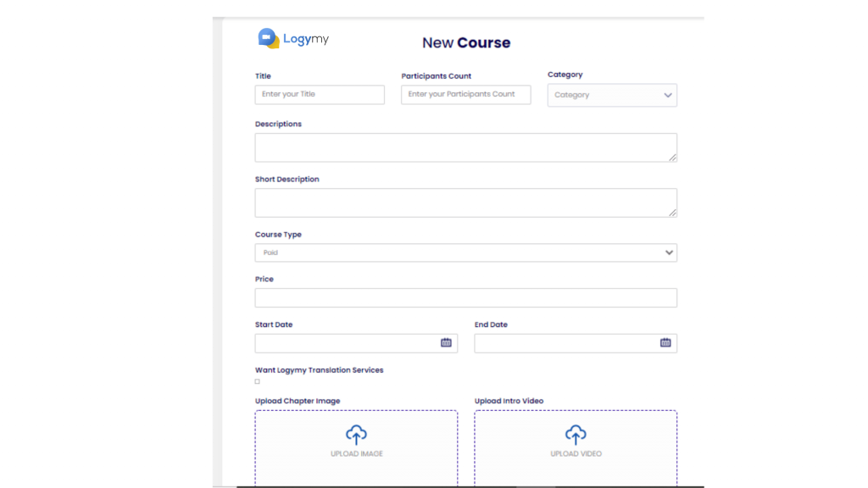Click the Upload Video cloud icon
868x488 pixels.
coord(576,435)
